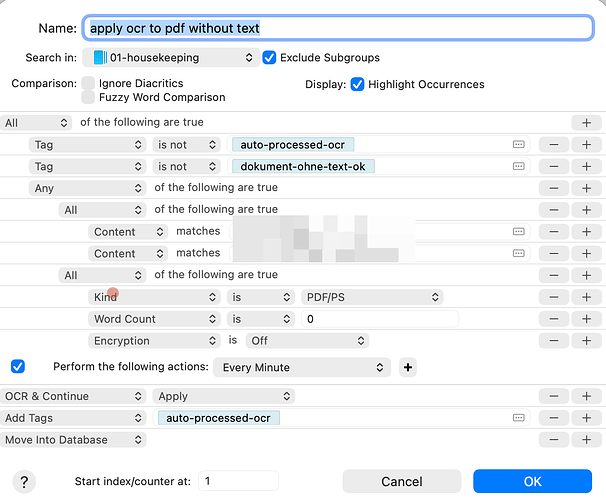The width and height of the screenshot is (606, 500).
Task: Remove the Kind is PDF/PS condition
Action: pos(553,297)
